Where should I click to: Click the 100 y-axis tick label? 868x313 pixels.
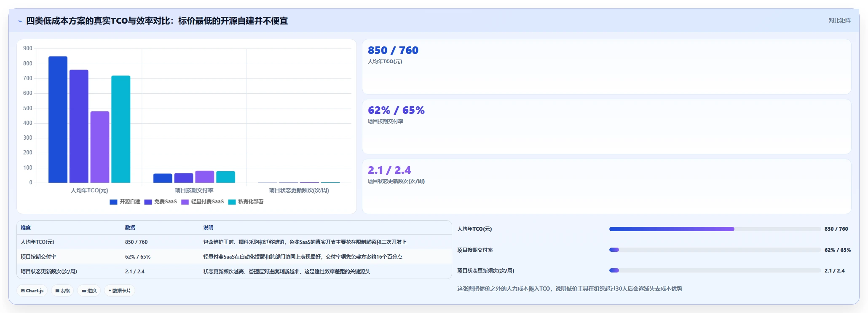pos(28,168)
